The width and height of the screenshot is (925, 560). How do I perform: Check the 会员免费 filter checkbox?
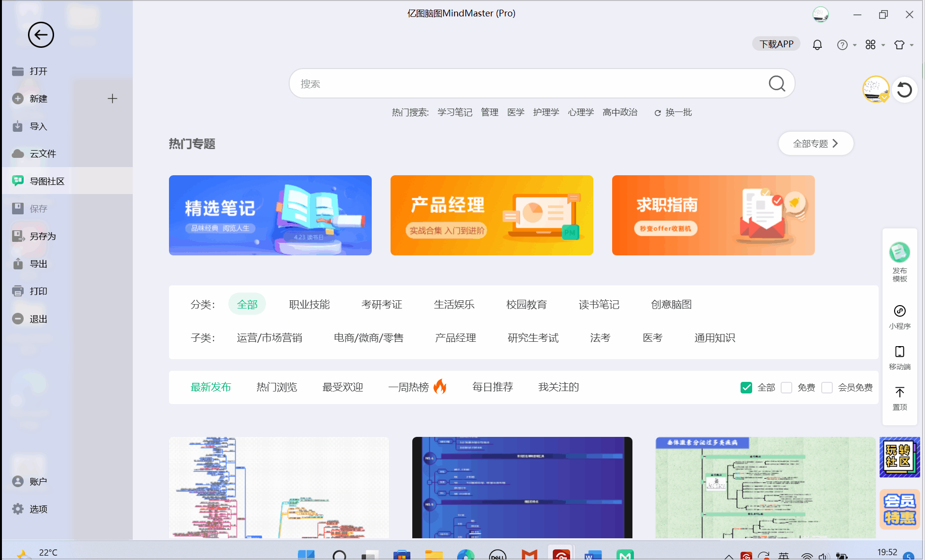pos(827,387)
